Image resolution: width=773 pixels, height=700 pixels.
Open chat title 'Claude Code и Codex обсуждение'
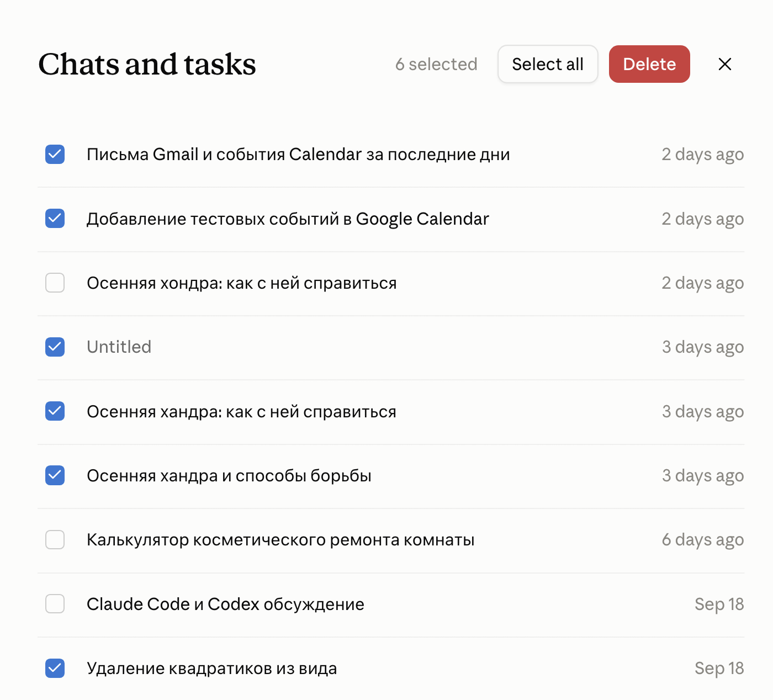[225, 604]
